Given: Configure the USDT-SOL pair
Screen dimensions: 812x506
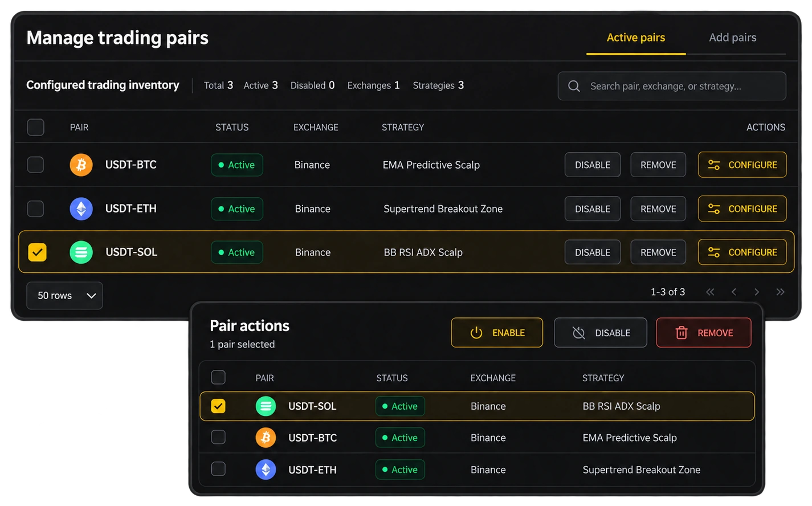Looking at the screenshot, I should (742, 252).
